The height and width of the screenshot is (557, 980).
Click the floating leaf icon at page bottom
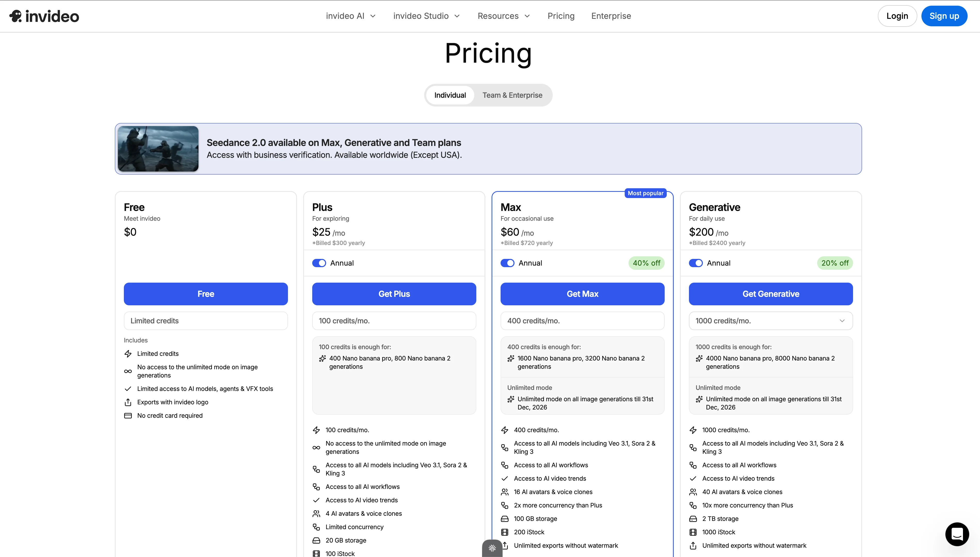click(492, 548)
